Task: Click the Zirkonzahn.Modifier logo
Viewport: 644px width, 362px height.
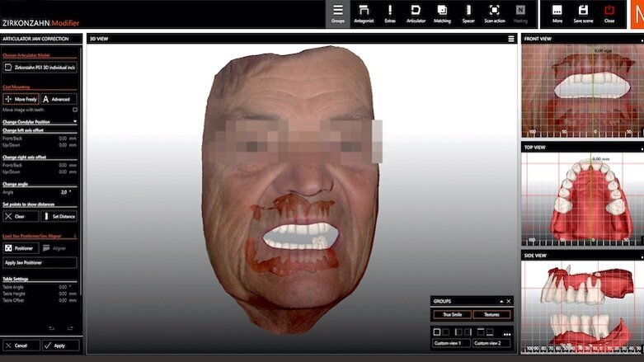Action: 40,23
